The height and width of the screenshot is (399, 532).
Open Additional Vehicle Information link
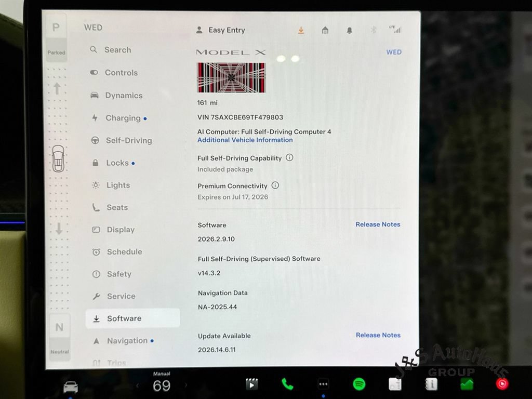coord(245,140)
